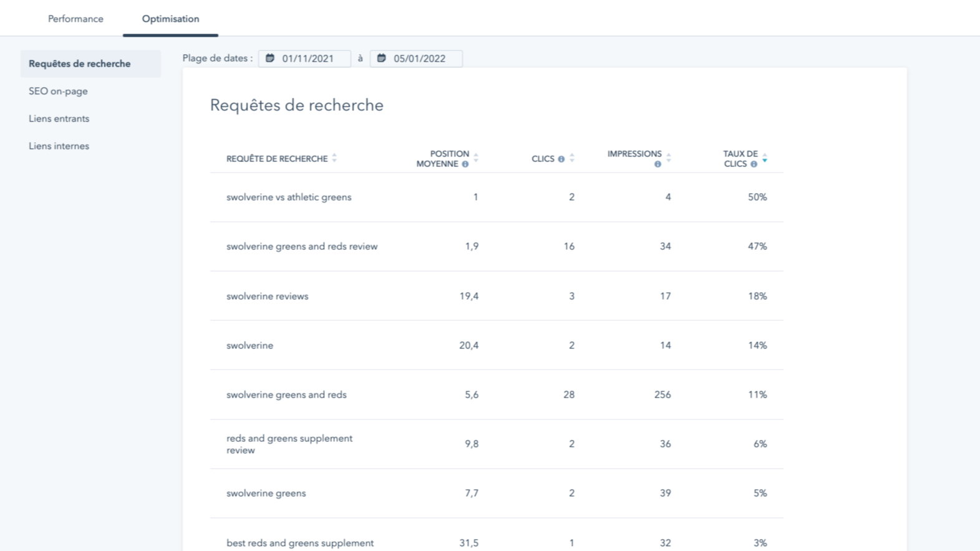Select query 'swolverine greens and reds review'
The image size is (980, 551).
(x=302, y=246)
